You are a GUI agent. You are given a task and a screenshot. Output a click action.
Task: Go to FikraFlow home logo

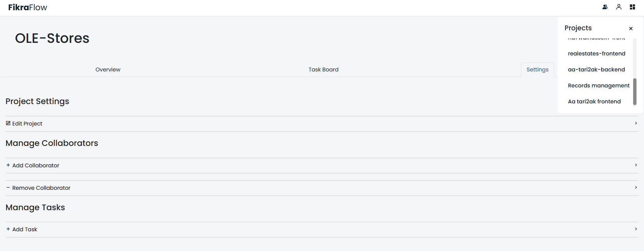pyautogui.click(x=28, y=7)
